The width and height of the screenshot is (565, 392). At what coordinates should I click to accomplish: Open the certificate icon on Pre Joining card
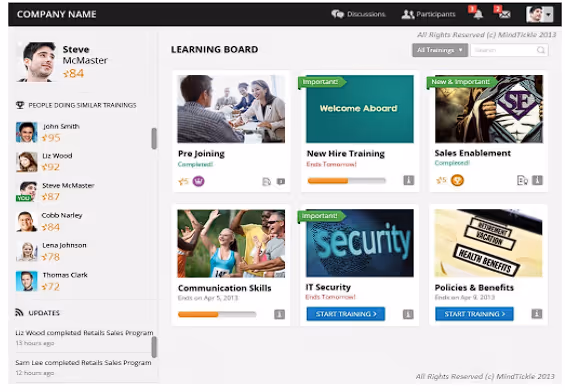[266, 182]
